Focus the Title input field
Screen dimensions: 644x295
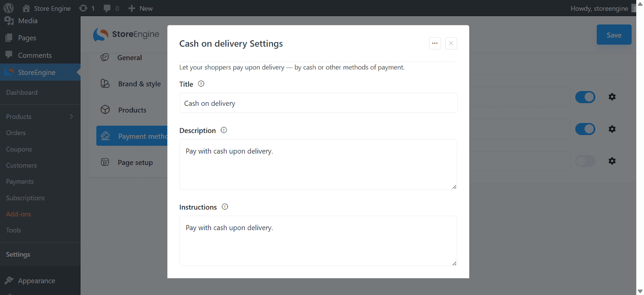tap(318, 103)
